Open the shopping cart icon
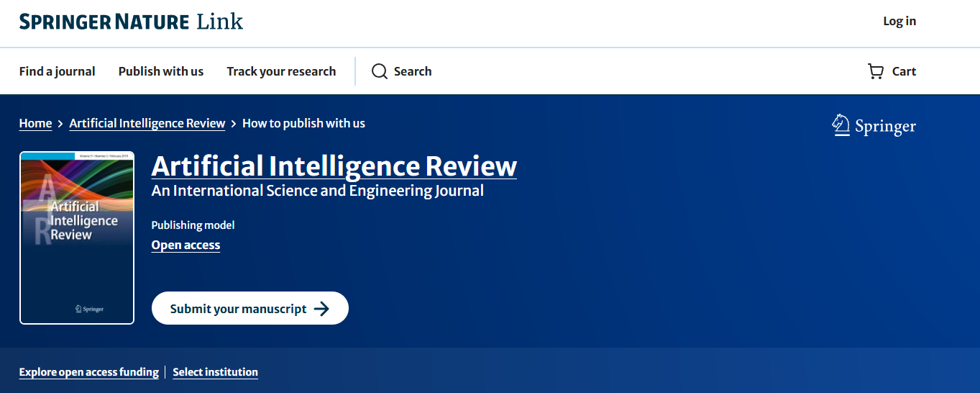This screenshot has height=393, width=980. tap(876, 71)
